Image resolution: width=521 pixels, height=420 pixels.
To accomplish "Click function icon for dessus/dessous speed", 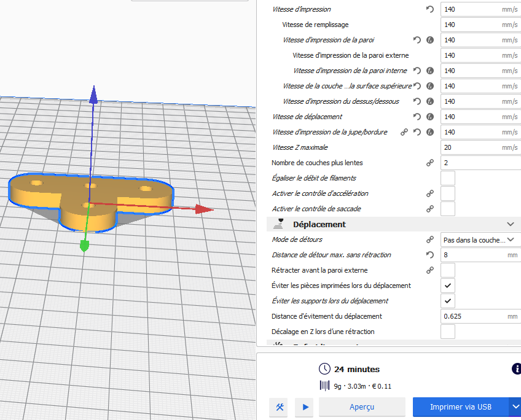I will (x=430, y=101).
